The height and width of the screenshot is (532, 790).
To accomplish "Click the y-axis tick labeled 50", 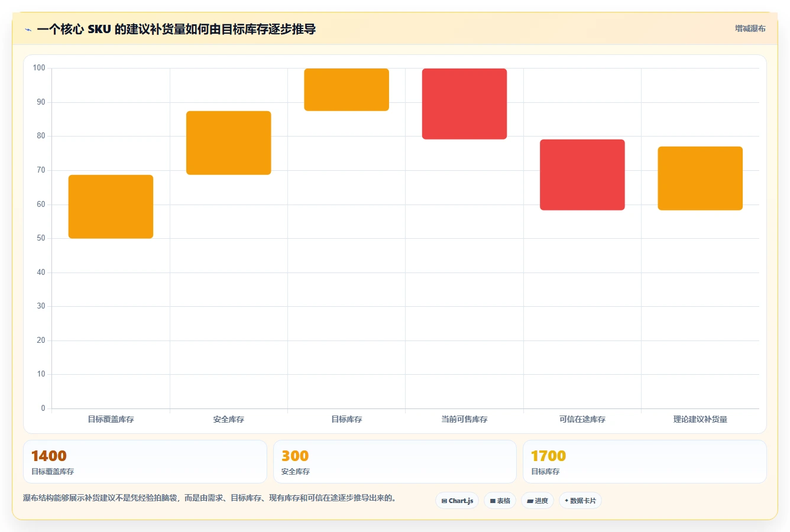I will tap(41, 238).
